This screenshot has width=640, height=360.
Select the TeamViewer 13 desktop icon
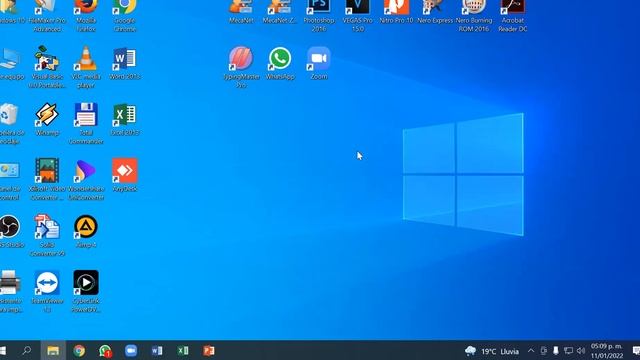pyautogui.click(x=47, y=291)
